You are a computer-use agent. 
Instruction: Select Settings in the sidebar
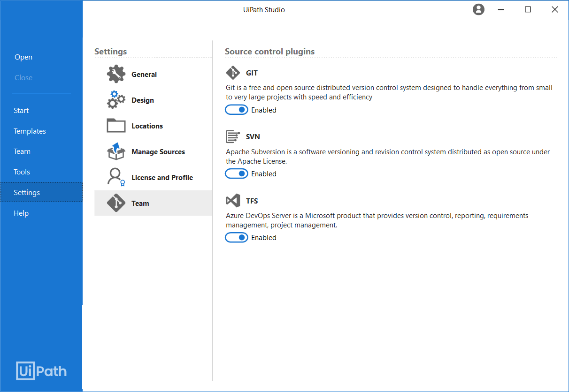coord(41,192)
